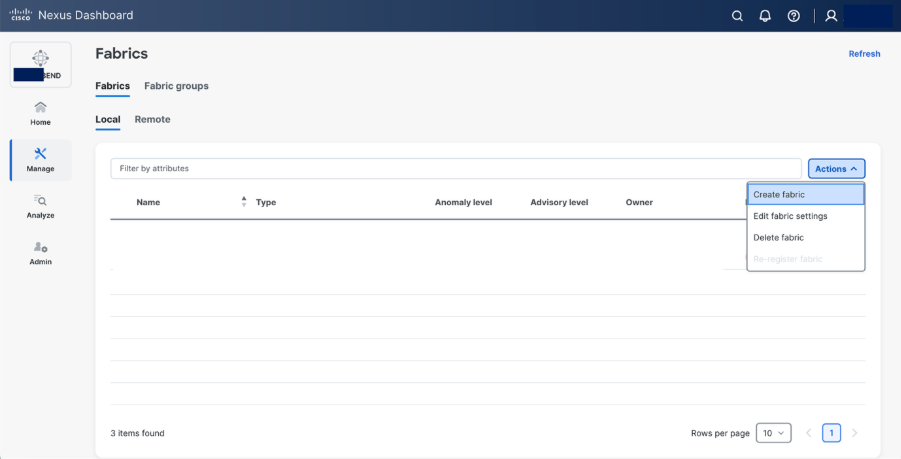Image resolution: width=901 pixels, height=459 pixels.
Task: Open the notifications bell
Action: coord(765,16)
